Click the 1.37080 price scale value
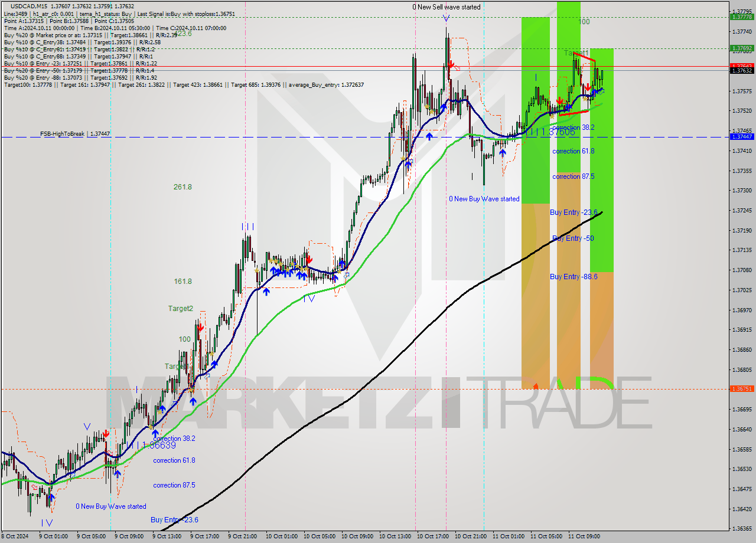 pos(742,270)
